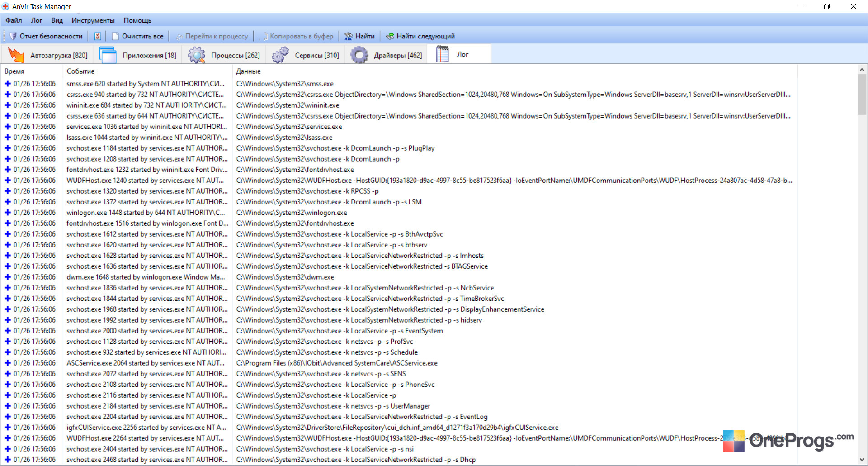Image resolution: width=868 pixels, height=466 pixels.
Task: Click the plus icon on WUDFHost.exe 1240 row
Action: [8, 181]
